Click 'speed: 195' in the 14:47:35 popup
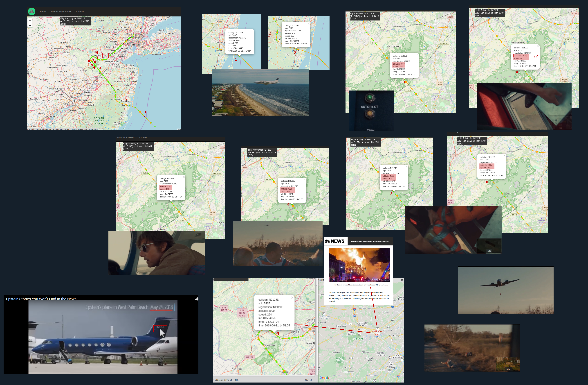Image resolution: width=588 pixels, height=385 pixels. pyautogui.click(x=285, y=191)
